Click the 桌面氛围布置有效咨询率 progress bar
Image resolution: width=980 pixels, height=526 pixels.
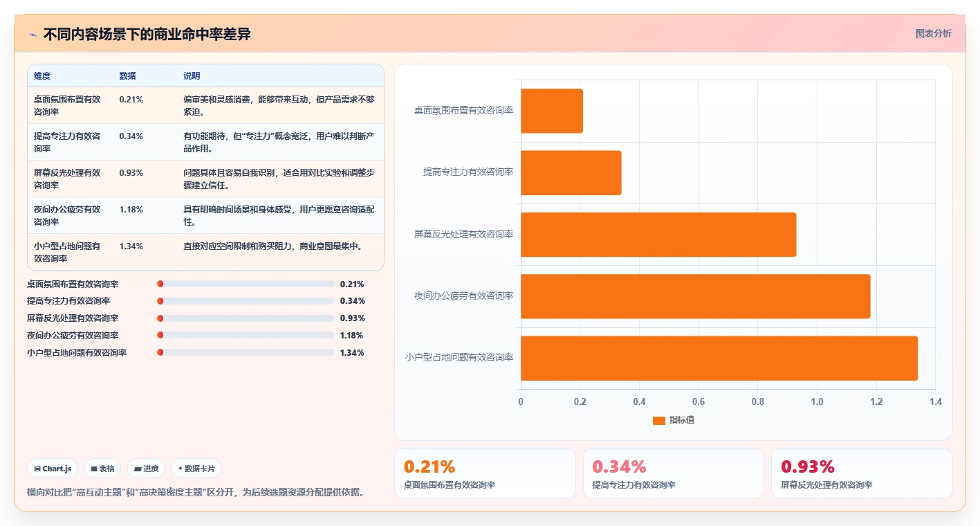tap(246, 284)
